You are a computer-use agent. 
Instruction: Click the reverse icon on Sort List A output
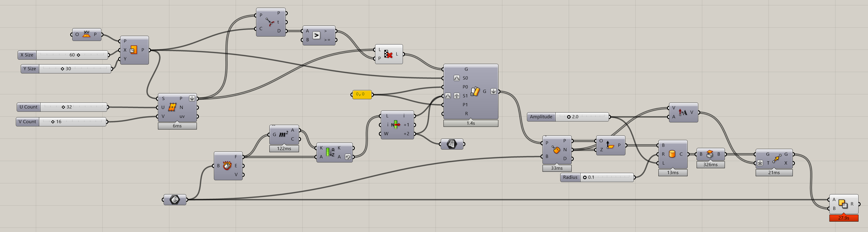coord(348,157)
